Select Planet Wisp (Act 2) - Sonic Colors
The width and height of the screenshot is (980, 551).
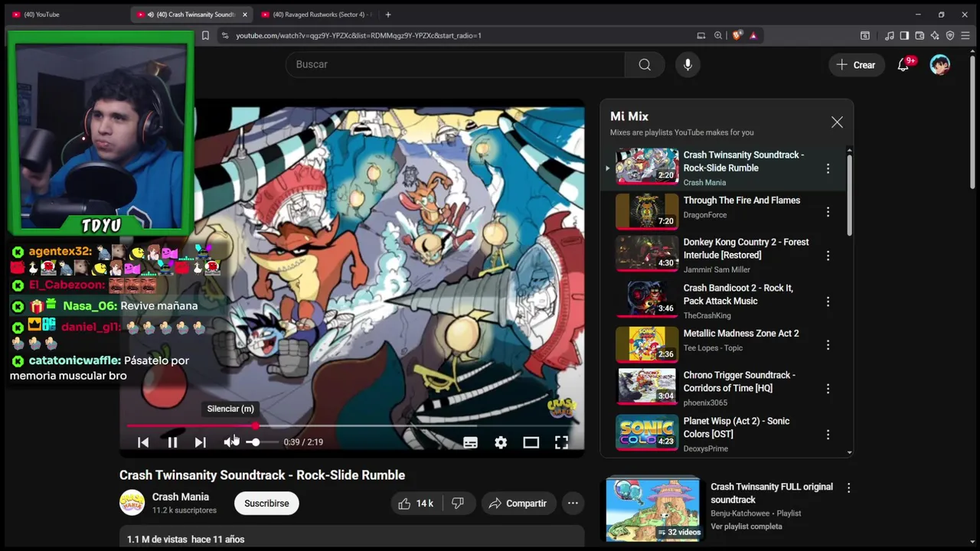737,427
